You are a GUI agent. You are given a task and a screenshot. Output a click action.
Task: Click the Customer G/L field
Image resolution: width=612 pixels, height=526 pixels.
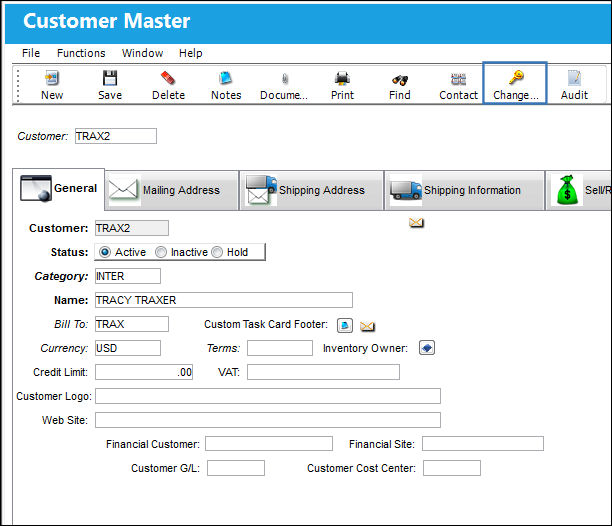click(x=236, y=468)
